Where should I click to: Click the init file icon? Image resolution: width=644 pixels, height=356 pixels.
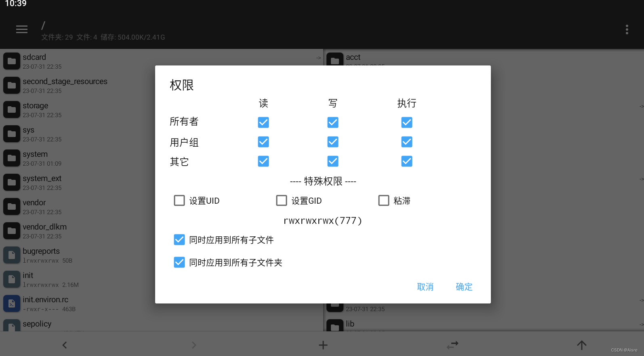click(12, 279)
